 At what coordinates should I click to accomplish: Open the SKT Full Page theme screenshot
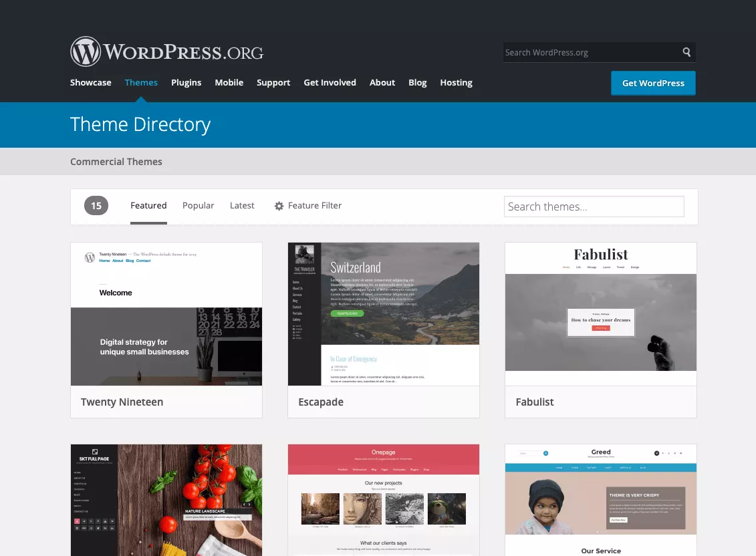[x=166, y=500]
